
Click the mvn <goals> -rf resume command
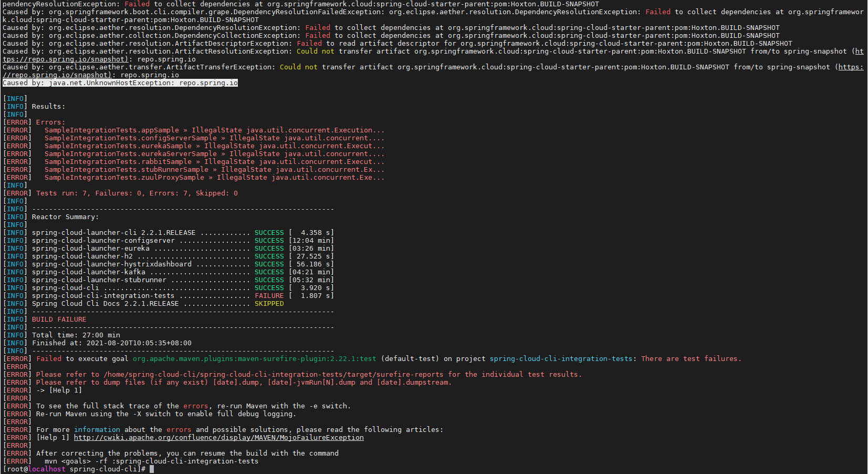pos(151,461)
